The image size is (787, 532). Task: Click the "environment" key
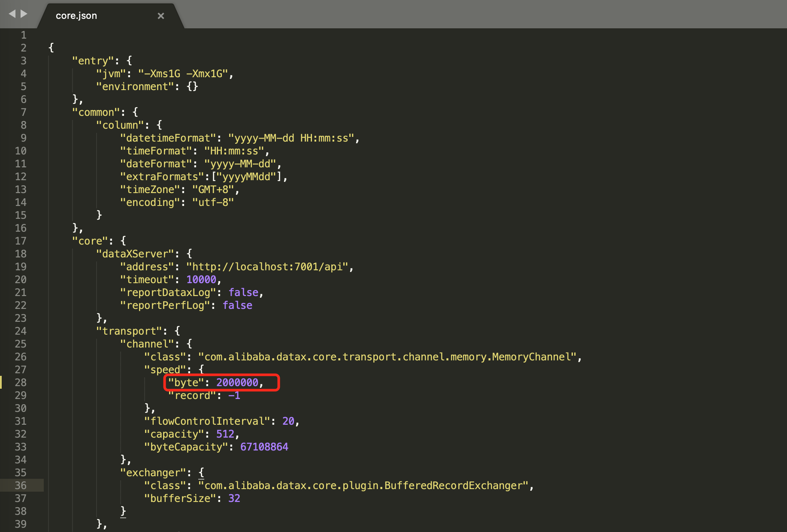click(x=135, y=87)
